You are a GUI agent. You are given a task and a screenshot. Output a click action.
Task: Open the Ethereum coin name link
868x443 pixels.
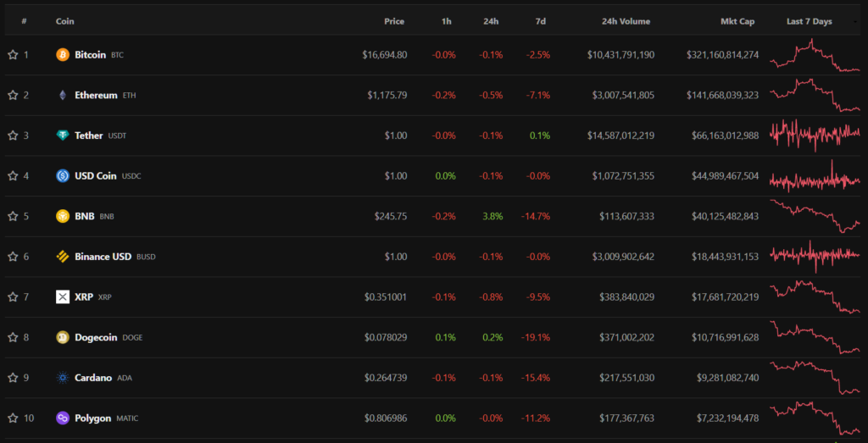(x=96, y=95)
